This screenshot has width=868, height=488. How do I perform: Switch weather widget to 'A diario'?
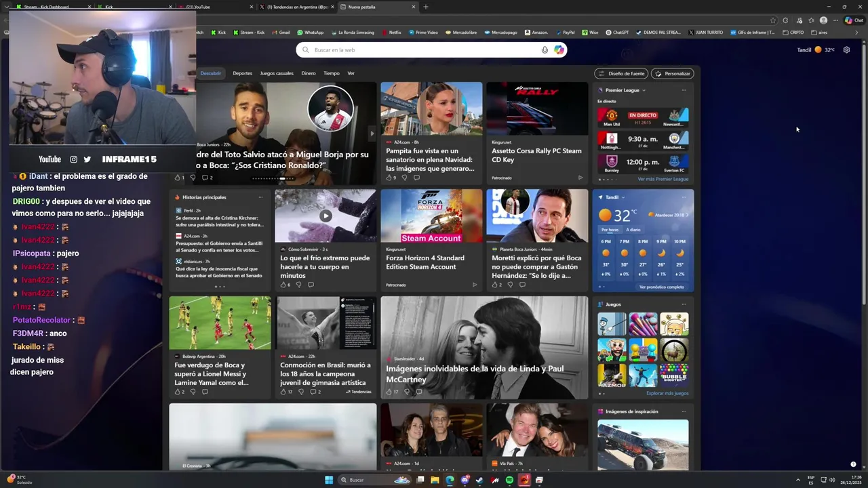pos(633,230)
